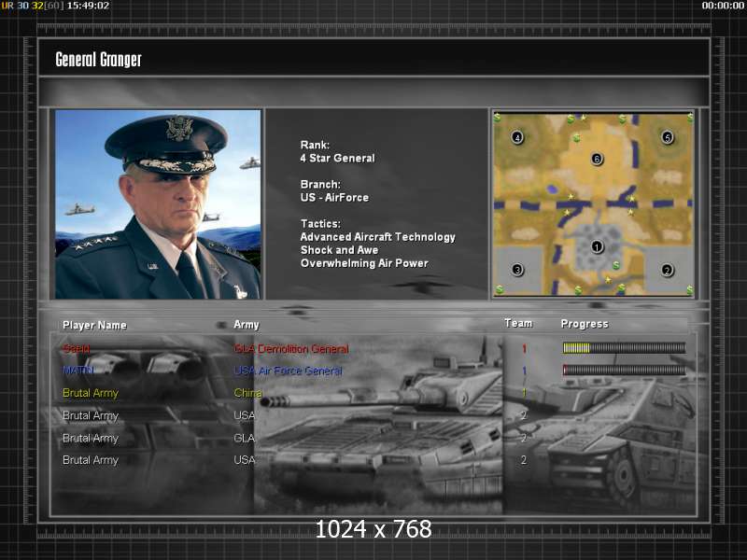Select start position 6 on the map
The width and height of the screenshot is (747, 560).
point(597,159)
